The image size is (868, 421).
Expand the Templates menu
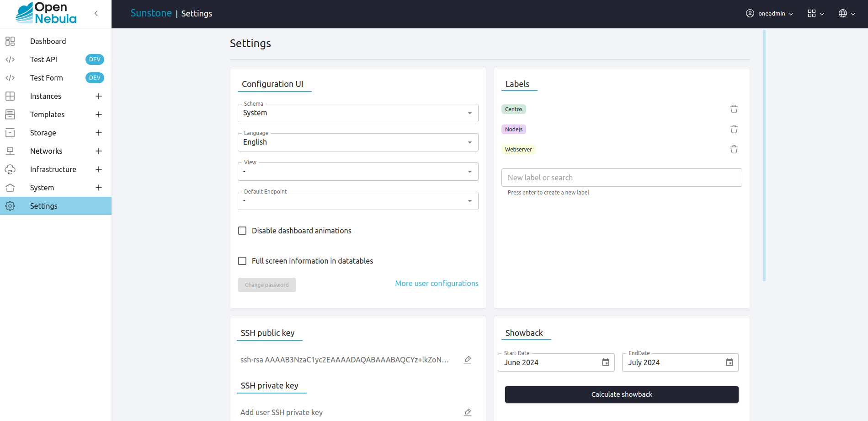click(98, 114)
